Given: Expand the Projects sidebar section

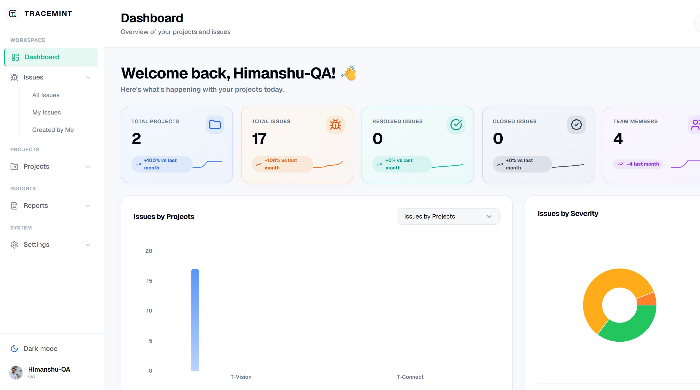Looking at the screenshot, I should point(88,167).
